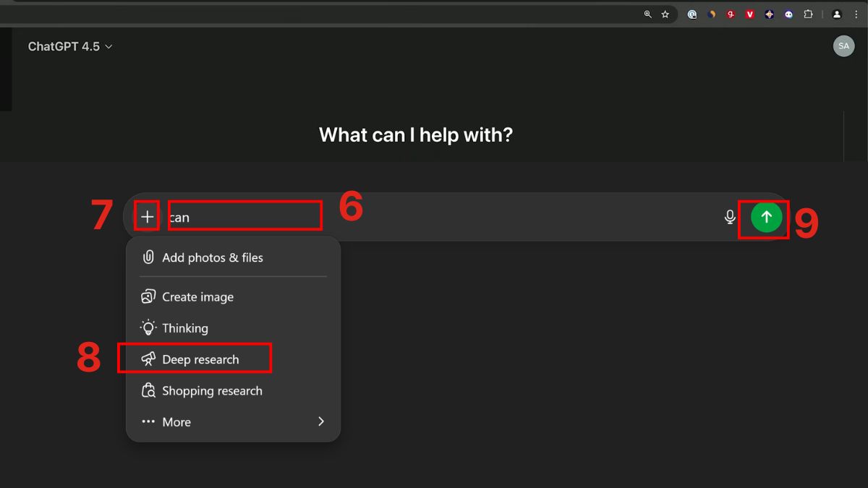Select Create image in the popup menu
Screen dimensions: 868x488
tap(233, 296)
